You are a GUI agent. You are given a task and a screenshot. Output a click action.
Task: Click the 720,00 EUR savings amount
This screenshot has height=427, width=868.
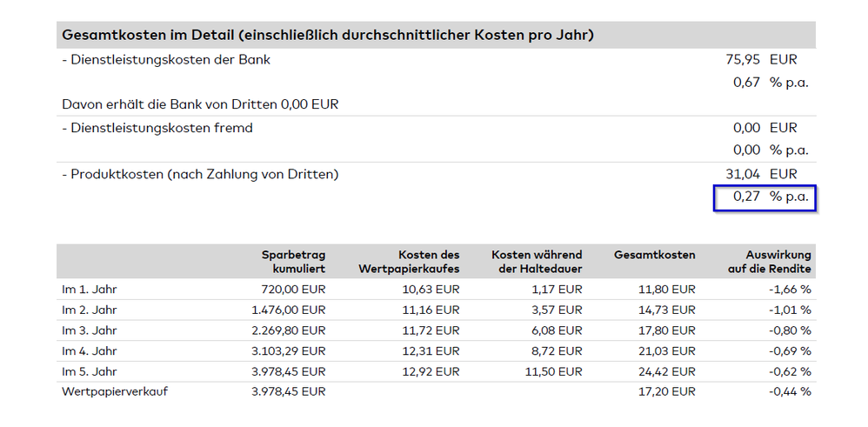point(292,290)
